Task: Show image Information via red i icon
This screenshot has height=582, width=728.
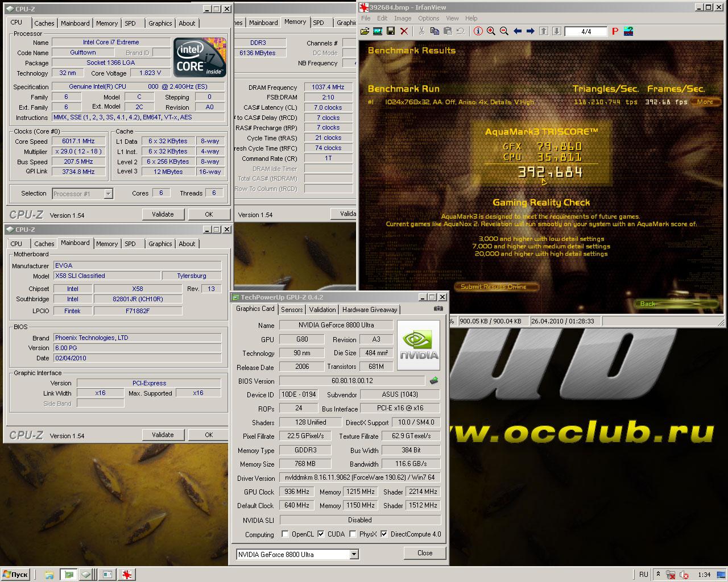Action: (478, 31)
